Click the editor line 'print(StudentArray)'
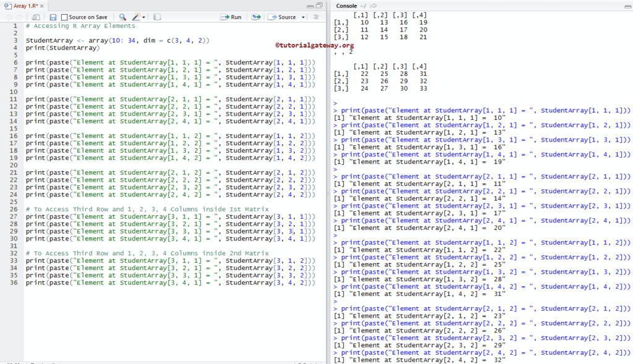 pos(62,48)
